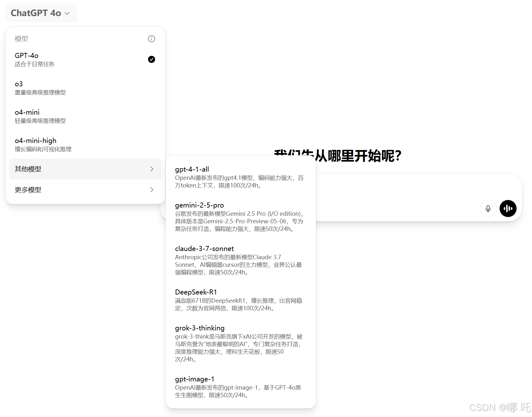Click the chevron arrow on 更多模型 row

(x=152, y=190)
